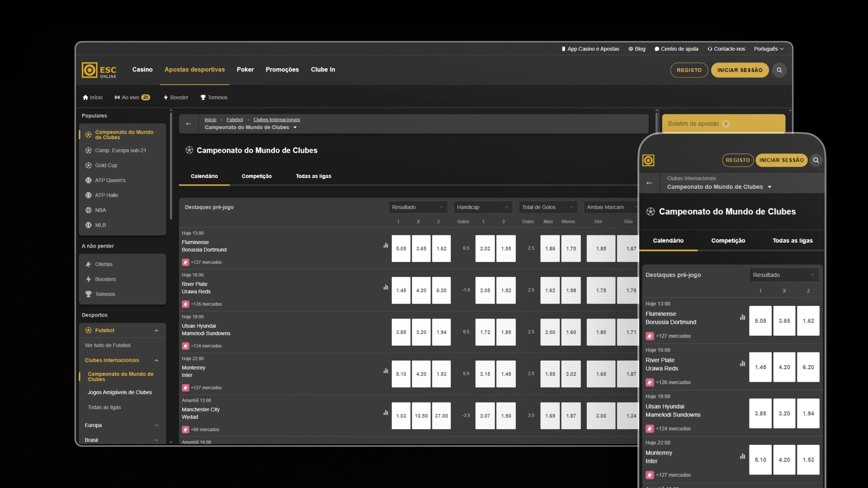The width and height of the screenshot is (868, 488).
Task: Open statistics icon for Monterrey Inter match on desktop
Action: [386, 371]
